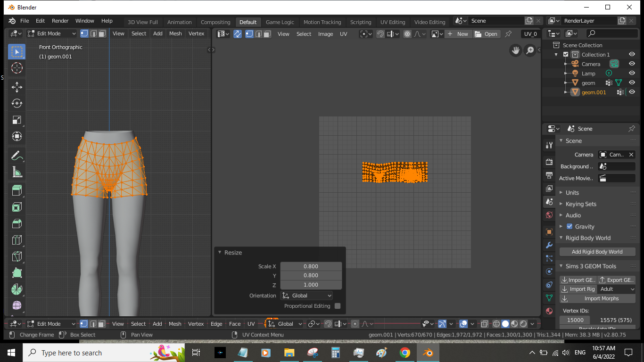Open the Image menu in UV editor
Screen dimensions: 644x362
[x=325, y=34]
